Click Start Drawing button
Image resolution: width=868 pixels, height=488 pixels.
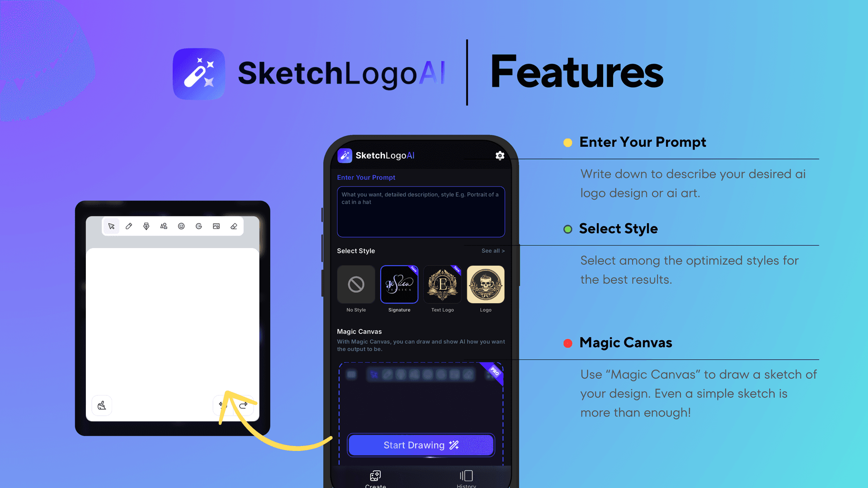(x=420, y=445)
